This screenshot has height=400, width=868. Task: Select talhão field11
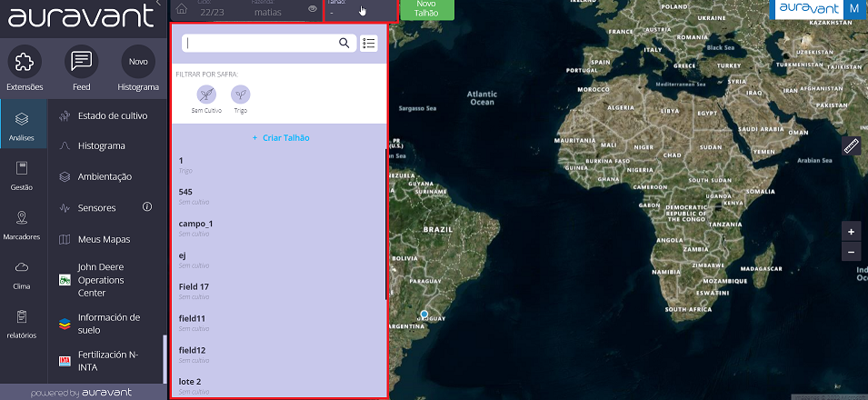(x=278, y=323)
